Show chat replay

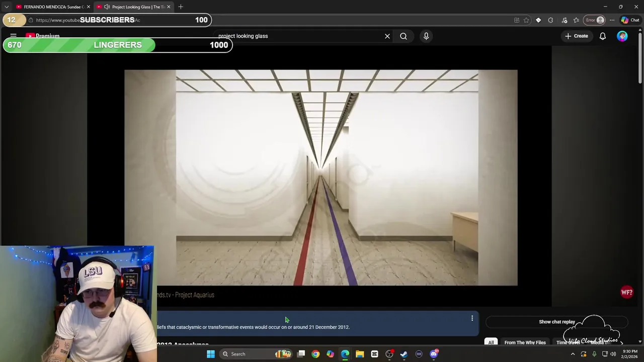(x=557, y=322)
